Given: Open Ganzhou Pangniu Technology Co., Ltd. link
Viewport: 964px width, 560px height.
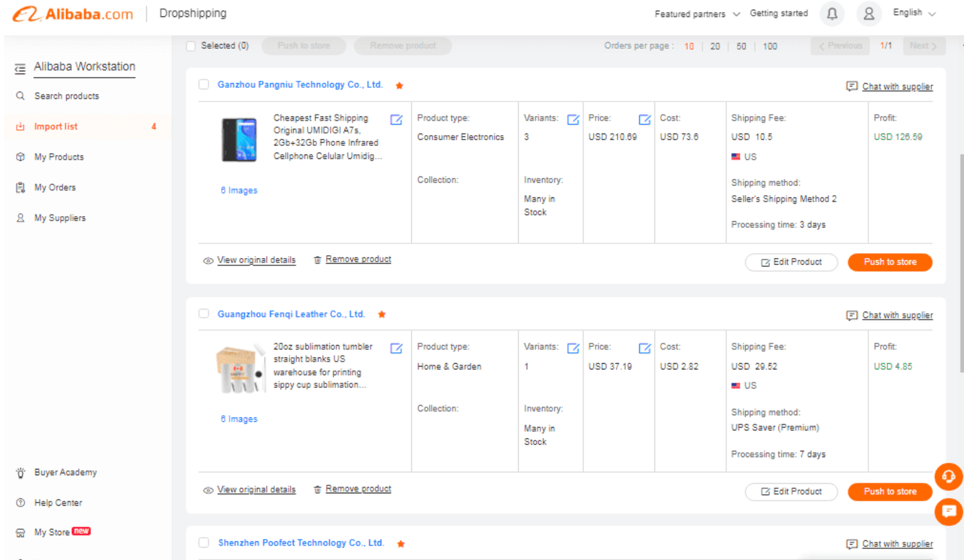Looking at the screenshot, I should [x=300, y=85].
